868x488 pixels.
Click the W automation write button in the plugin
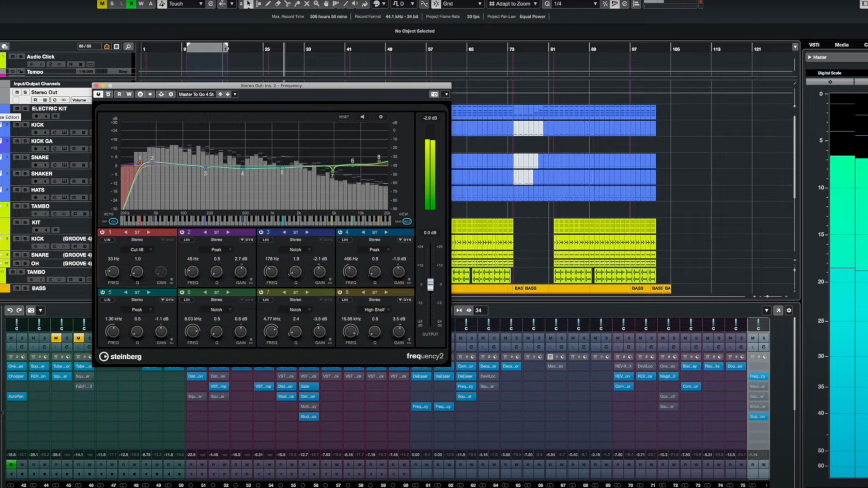click(129, 94)
